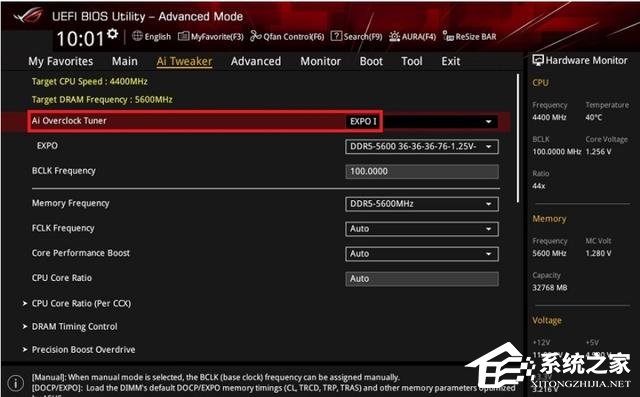Switch to Main tab
The height and width of the screenshot is (397, 640).
[124, 61]
